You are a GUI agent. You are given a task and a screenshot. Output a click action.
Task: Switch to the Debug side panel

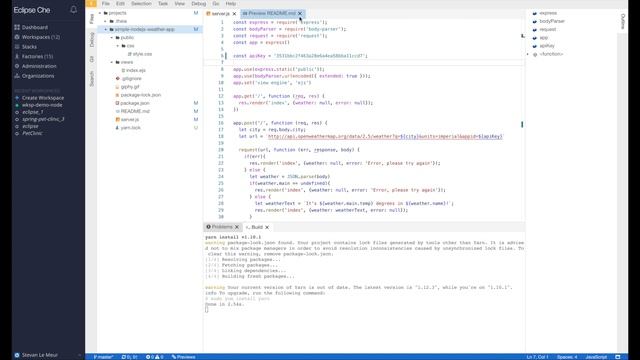(x=91, y=40)
